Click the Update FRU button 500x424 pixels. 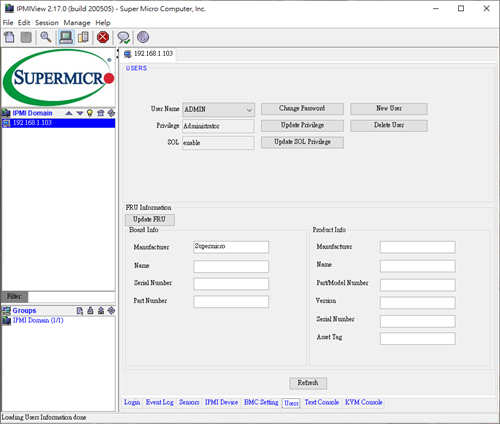[149, 219]
